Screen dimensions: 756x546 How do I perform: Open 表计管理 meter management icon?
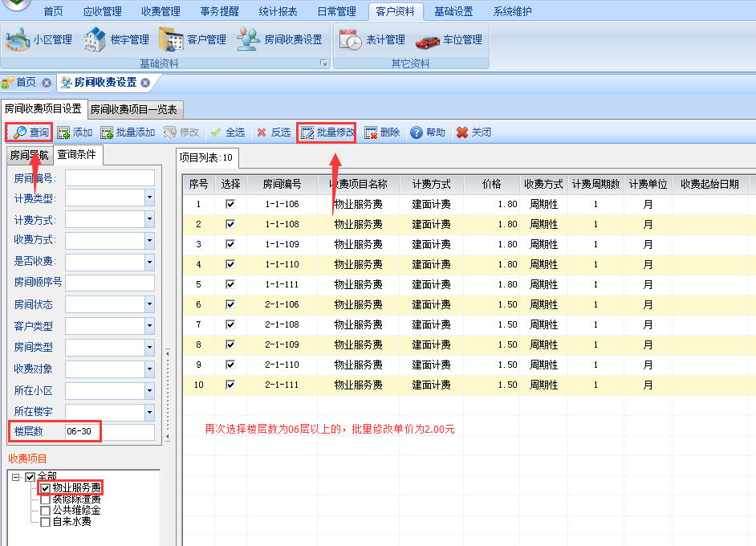tap(351, 39)
